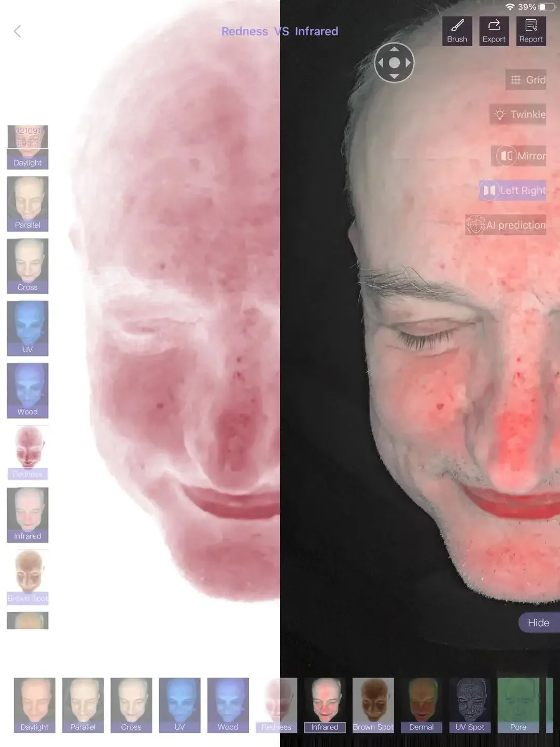Viewport: 560px width, 747px height.
Task: Select Parallel thumbnail in left sidebar
Action: pyautogui.click(x=27, y=204)
